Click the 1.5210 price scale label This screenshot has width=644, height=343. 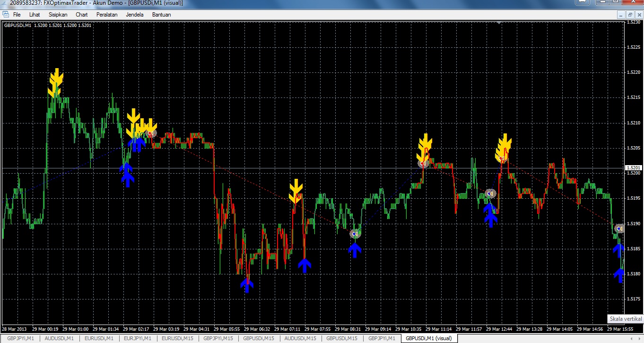pos(634,123)
